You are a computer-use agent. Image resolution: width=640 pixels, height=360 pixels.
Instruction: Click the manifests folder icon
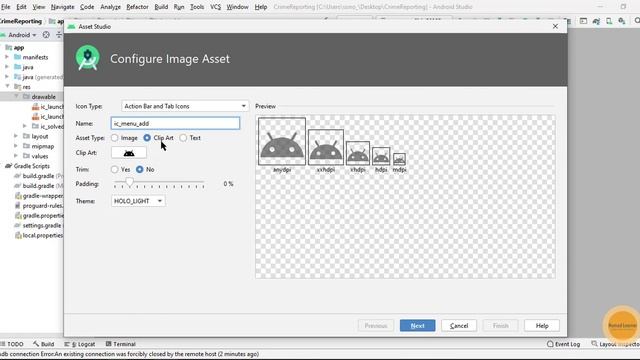[18, 57]
